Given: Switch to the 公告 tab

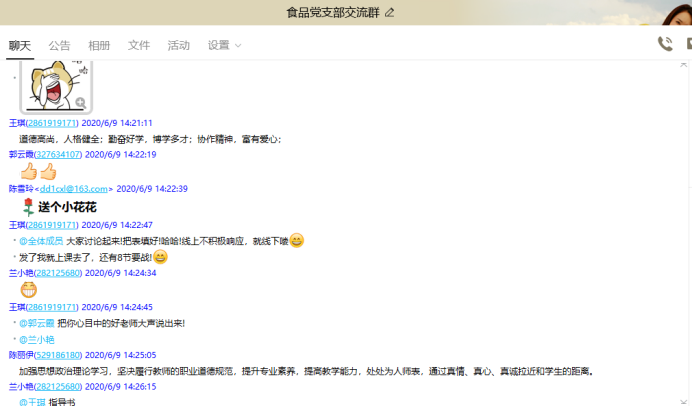Looking at the screenshot, I should (59, 45).
